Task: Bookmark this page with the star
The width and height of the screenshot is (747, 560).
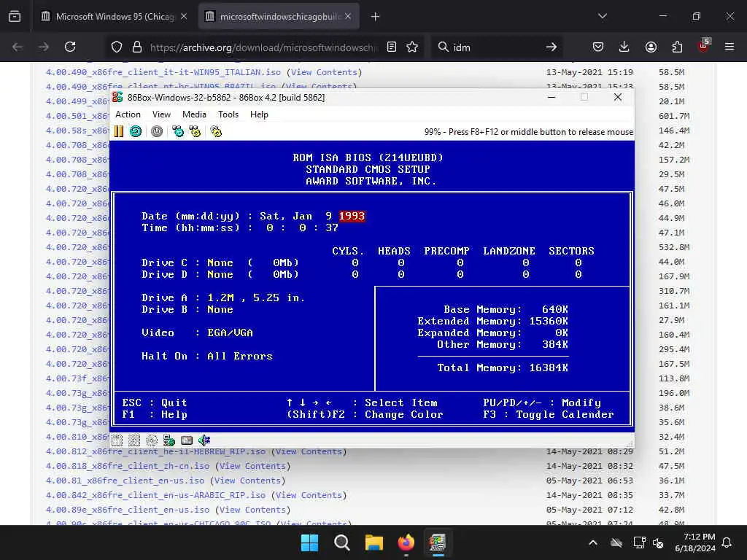Action: point(412,47)
